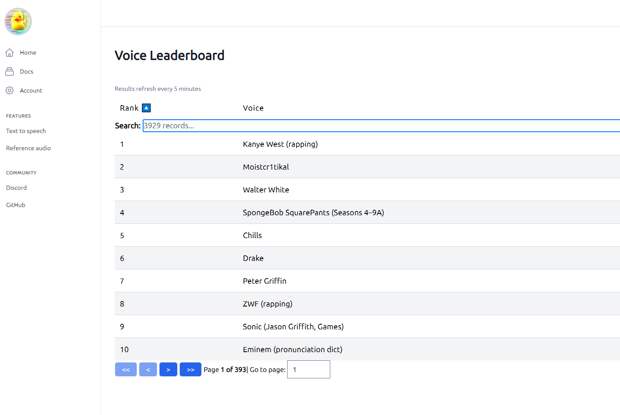Select ZWF (rapping) voice row
620x415 pixels.
367,304
